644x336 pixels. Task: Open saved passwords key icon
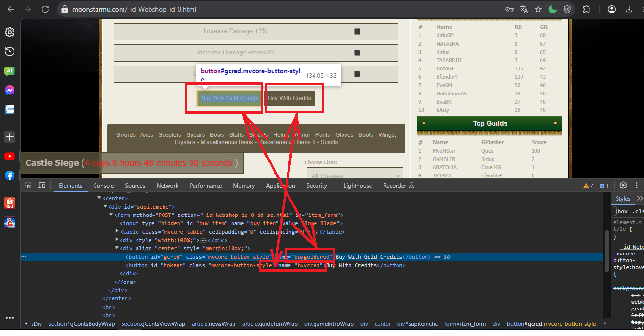point(509,9)
